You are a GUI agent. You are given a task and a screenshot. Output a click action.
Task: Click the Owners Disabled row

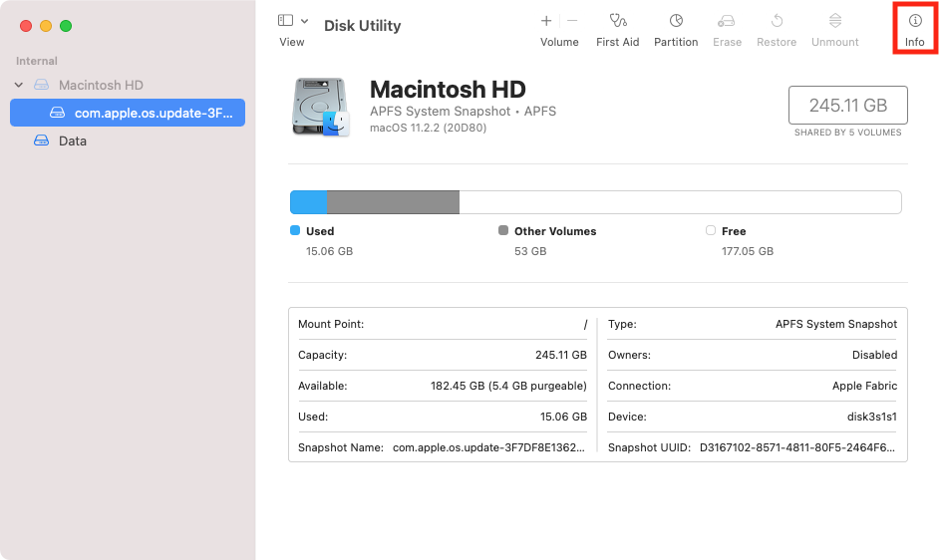point(753,355)
